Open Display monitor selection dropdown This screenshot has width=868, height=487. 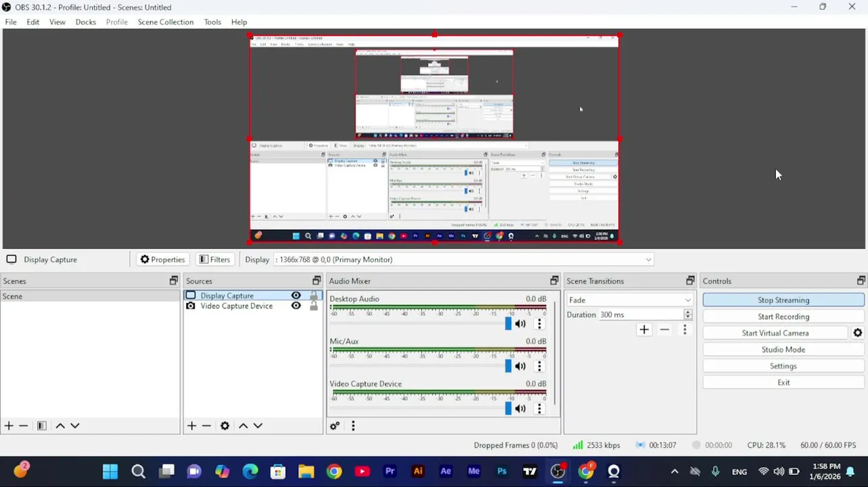(x=463, y=260)
